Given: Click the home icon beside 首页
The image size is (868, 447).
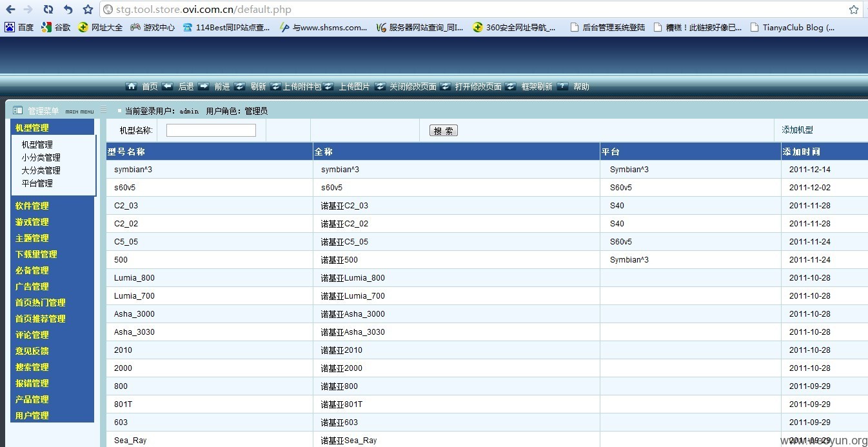Looking at the screenshot, I should click(132, 86).
